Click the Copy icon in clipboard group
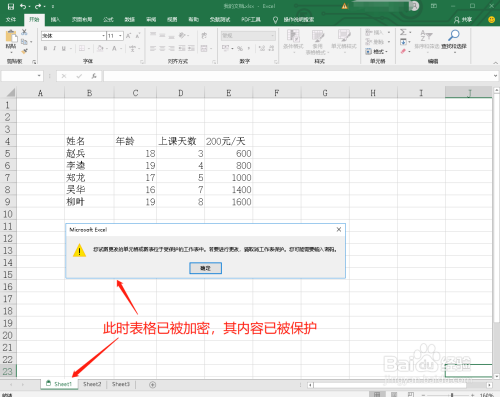Image resolution: width=500 pixels, height=397 pixels. click(24, 42)
